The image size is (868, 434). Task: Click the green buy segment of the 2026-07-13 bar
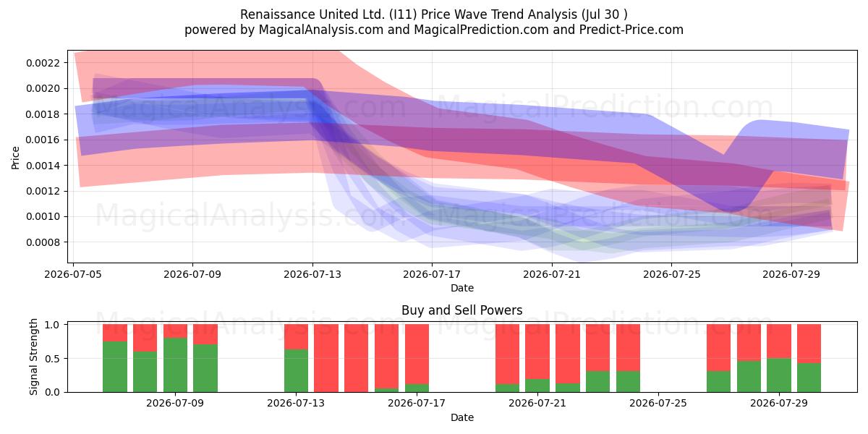pyautogui.click(x=296, y=371)
